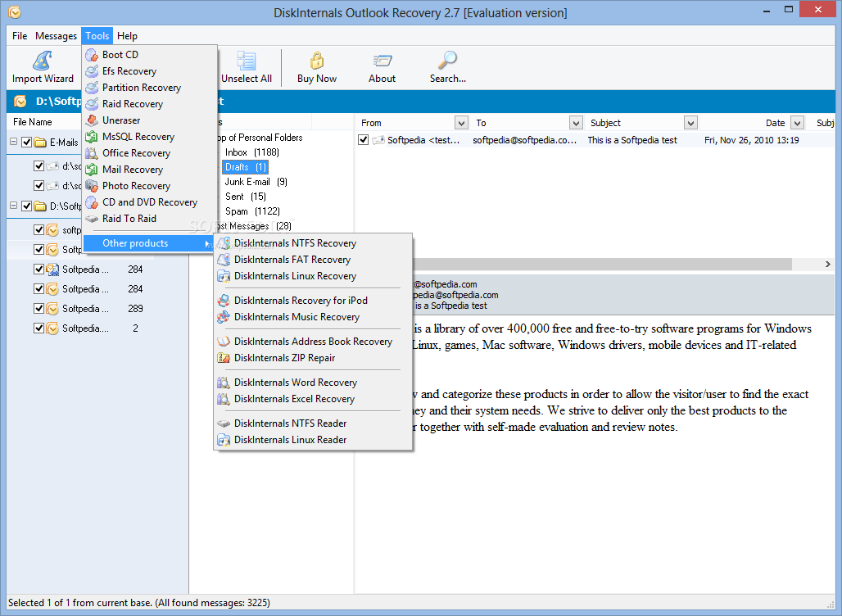Click the CD and DVD Recovery icon
The height and width of the screenshot is (616, 842).
(x=92, y=202)
